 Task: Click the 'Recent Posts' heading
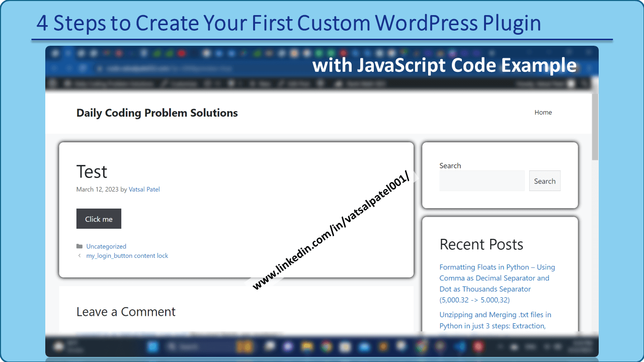pyautogui.click(x=481, y=244)
